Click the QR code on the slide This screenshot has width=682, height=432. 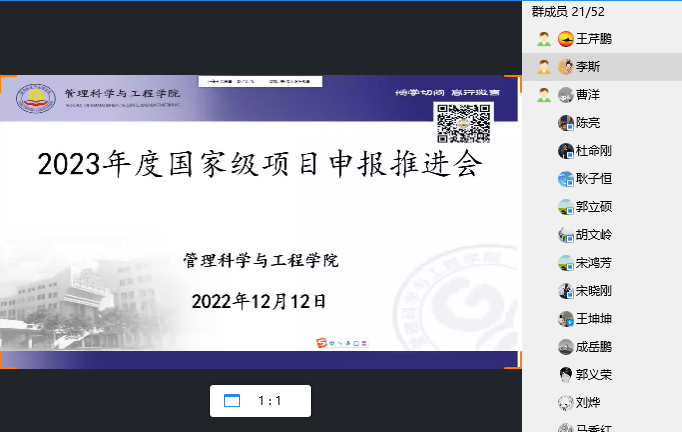coord(463,123)
